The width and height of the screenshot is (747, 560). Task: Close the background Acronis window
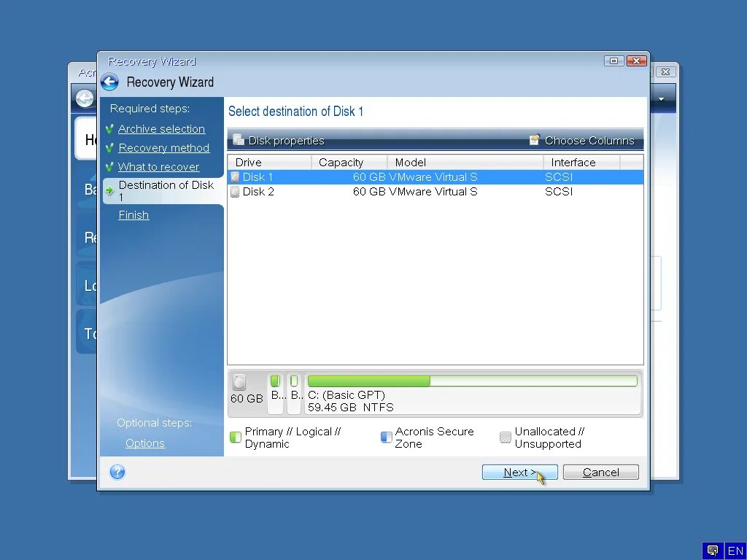(x=665, y=72)
